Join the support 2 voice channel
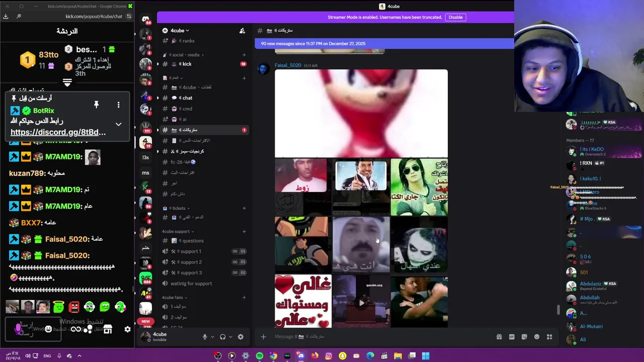Image resolution: width=644 pixels, height=362 pixels. (204, 262)
